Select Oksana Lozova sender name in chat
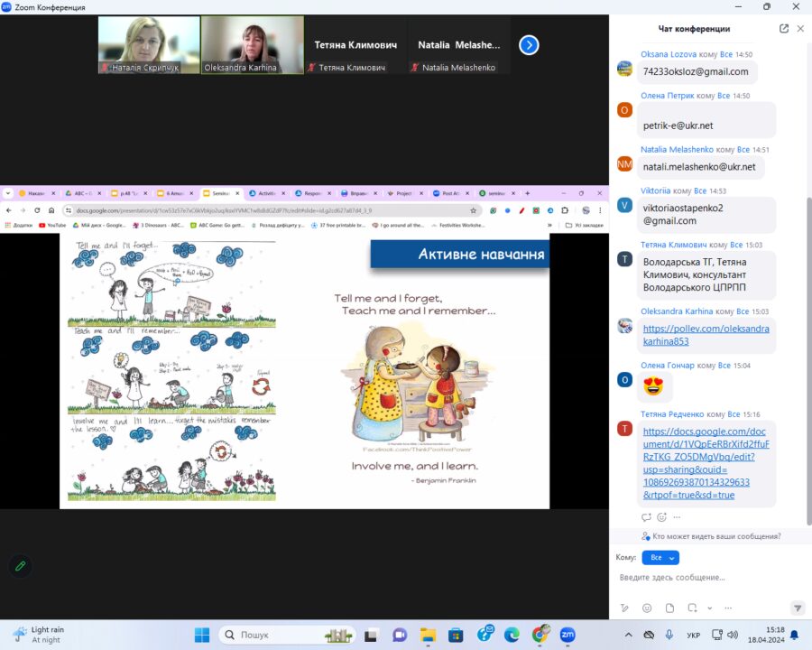The height and width of the screenshot is (650, 812). (669, 54)
